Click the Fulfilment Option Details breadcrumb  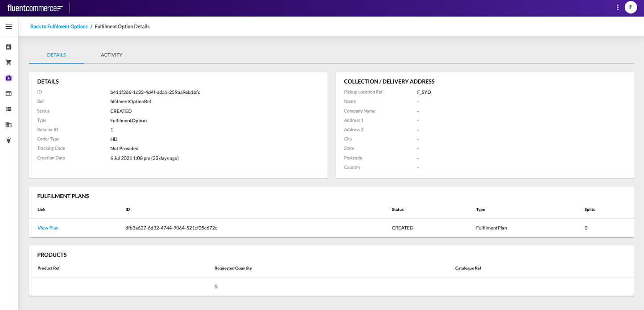(122, 26)
